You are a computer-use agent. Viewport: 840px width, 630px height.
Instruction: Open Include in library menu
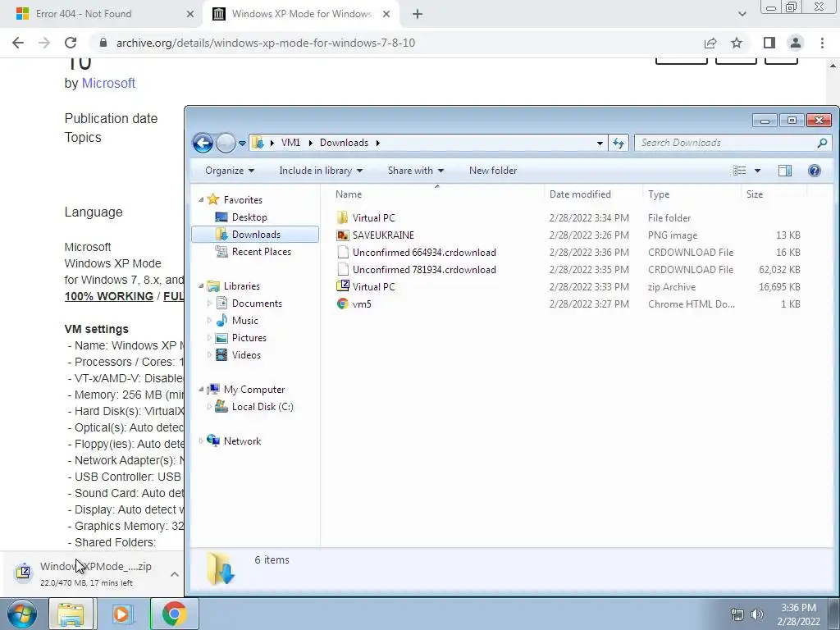(x=321, y=171)
